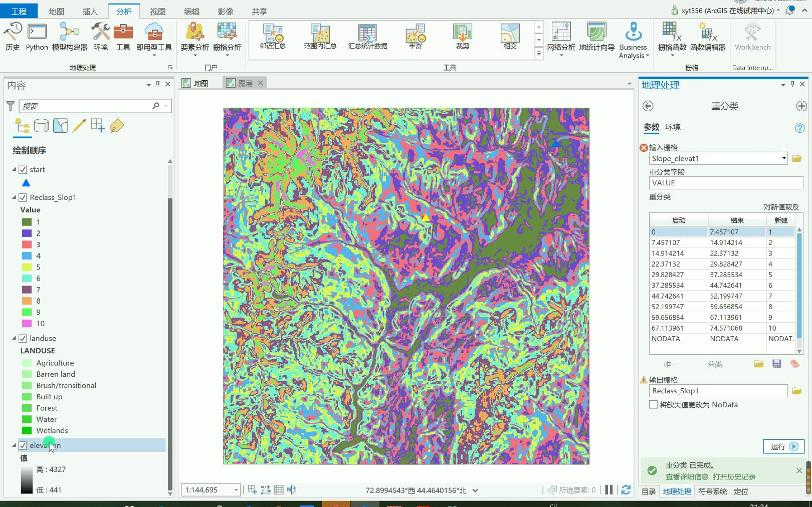Toggle visibility of the elevation layer
Viewport: 812px width, 507px height.
(x=23, y=445)
